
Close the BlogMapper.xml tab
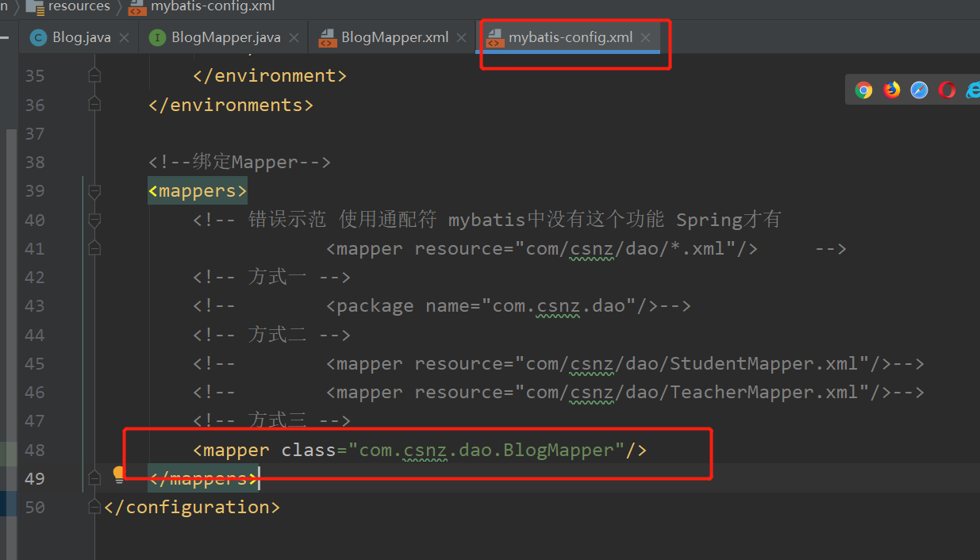[463, 38]
